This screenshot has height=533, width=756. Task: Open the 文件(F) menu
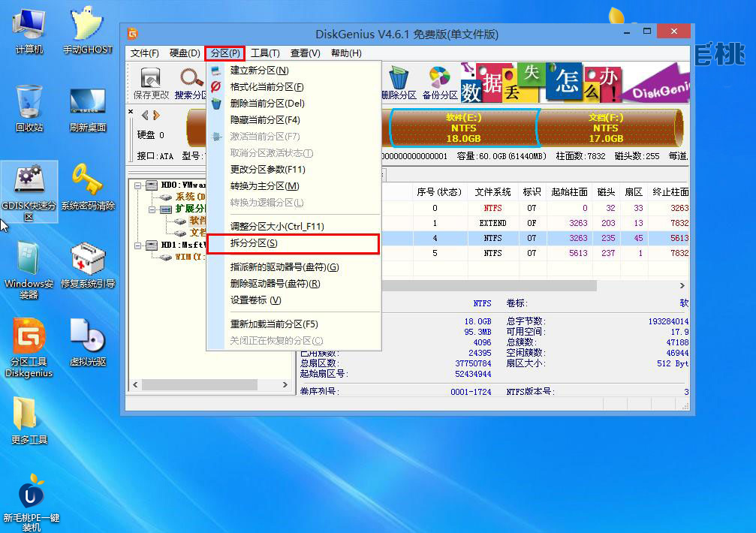(x=145, y=53)
